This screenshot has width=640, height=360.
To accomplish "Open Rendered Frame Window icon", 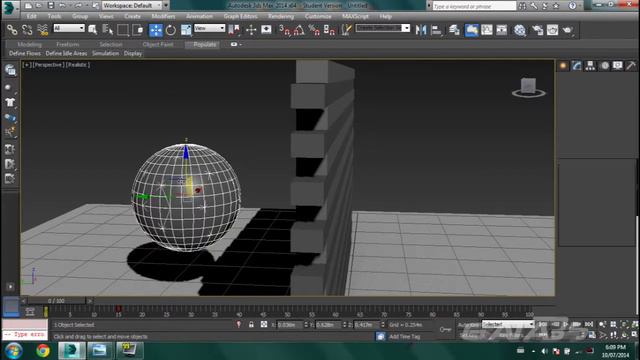I will tap(552, 30).
